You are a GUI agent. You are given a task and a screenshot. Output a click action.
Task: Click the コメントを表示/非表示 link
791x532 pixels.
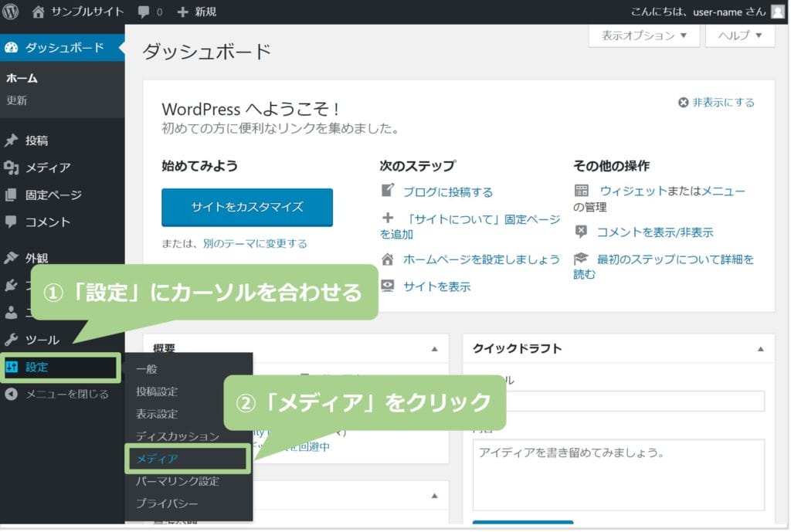(655, 232)
